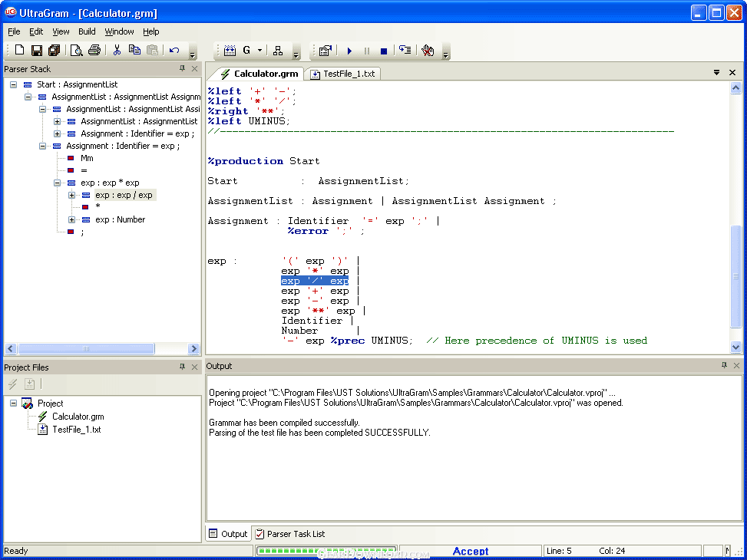Screen dimensions: 747x560
Task: Switch to the Calculator.grm editor tab
Action: tap(259, 74)
